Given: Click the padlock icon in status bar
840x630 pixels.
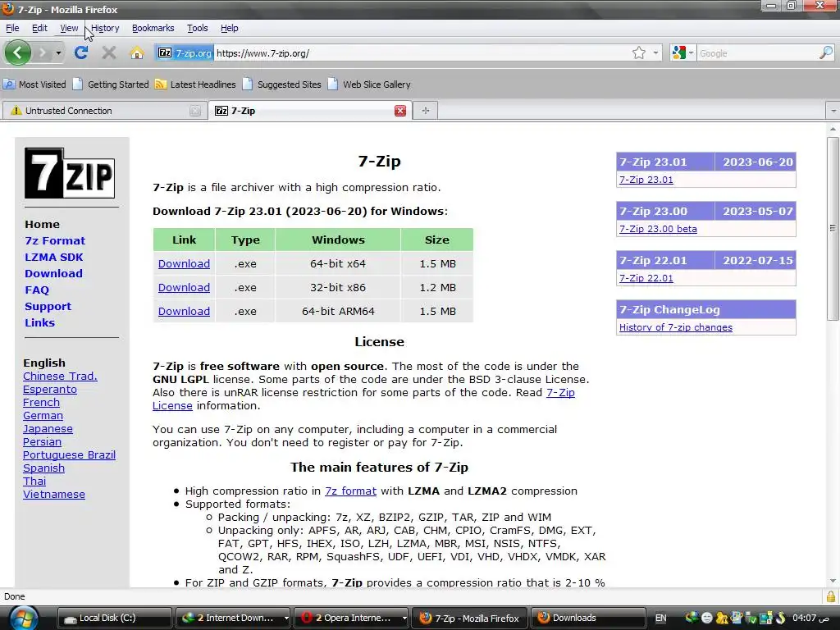Looking at the screenshot, I should (831, 596).
